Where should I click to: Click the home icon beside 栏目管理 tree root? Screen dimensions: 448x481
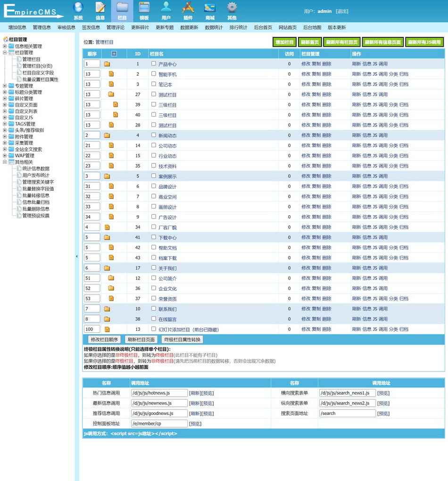point(6,39)
